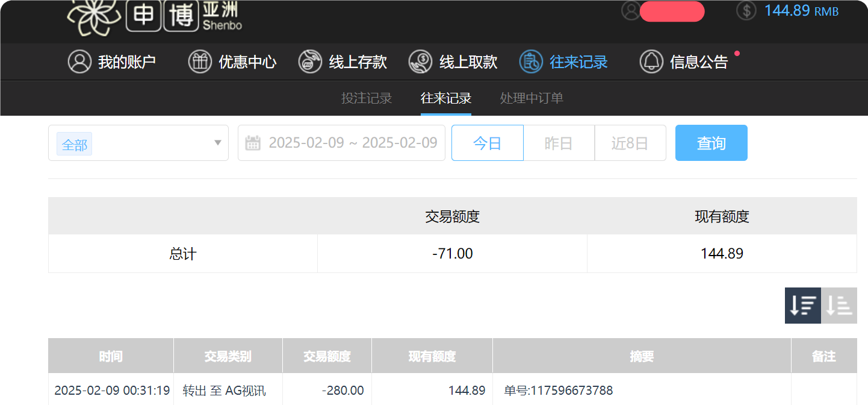
Task: Click the user profile avatar icon
Action: [631, 11]
